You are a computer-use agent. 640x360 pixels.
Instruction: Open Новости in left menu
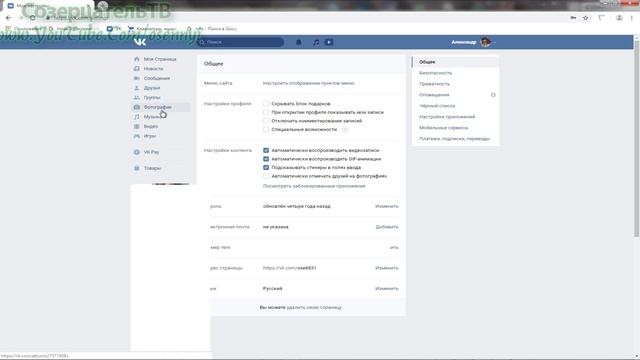click(x=153, y=69)
